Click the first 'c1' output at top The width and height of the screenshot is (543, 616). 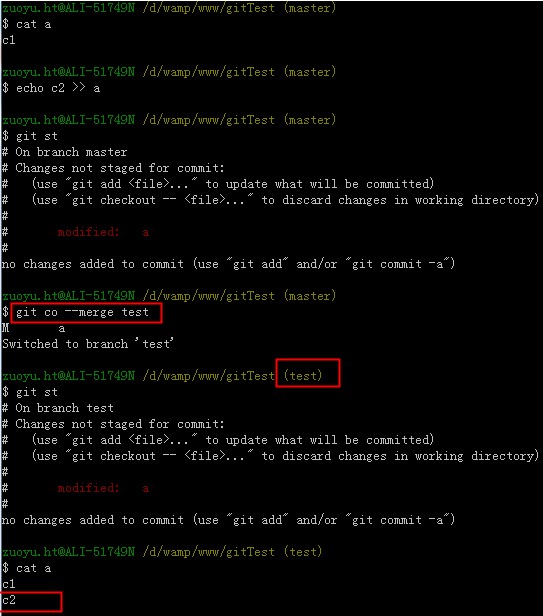[x=9, y=40]
